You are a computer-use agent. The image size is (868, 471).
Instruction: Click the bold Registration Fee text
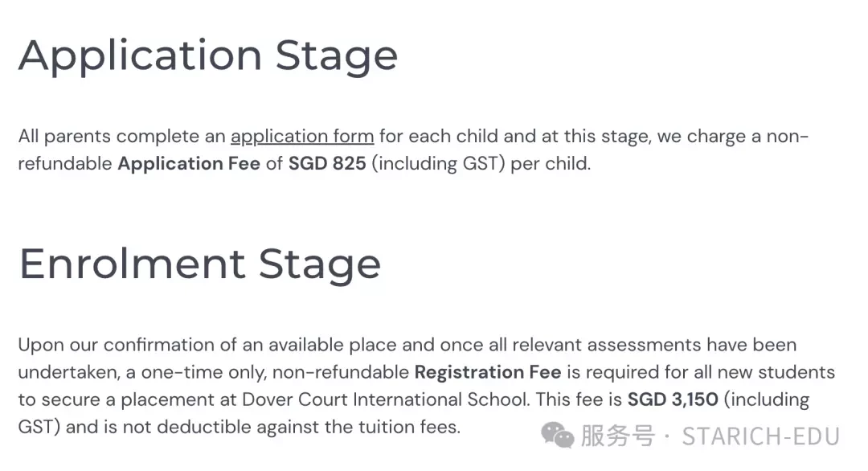pos(488,372)
